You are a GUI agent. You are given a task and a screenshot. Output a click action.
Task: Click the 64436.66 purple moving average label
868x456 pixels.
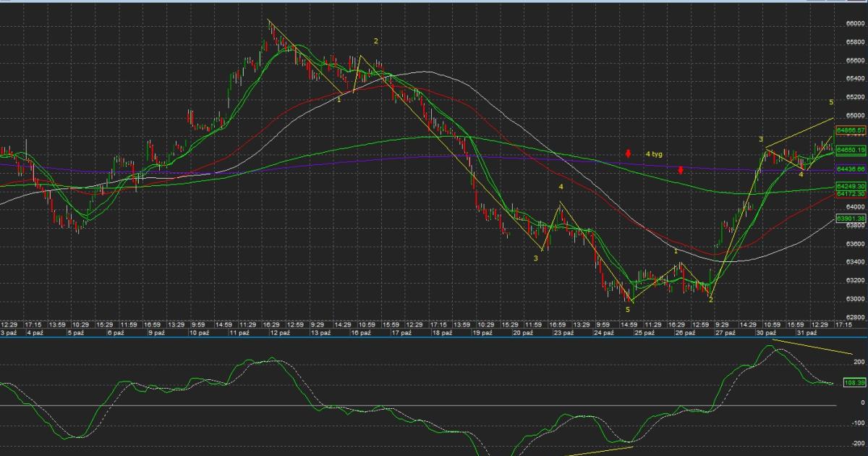(x=850, y=169)
